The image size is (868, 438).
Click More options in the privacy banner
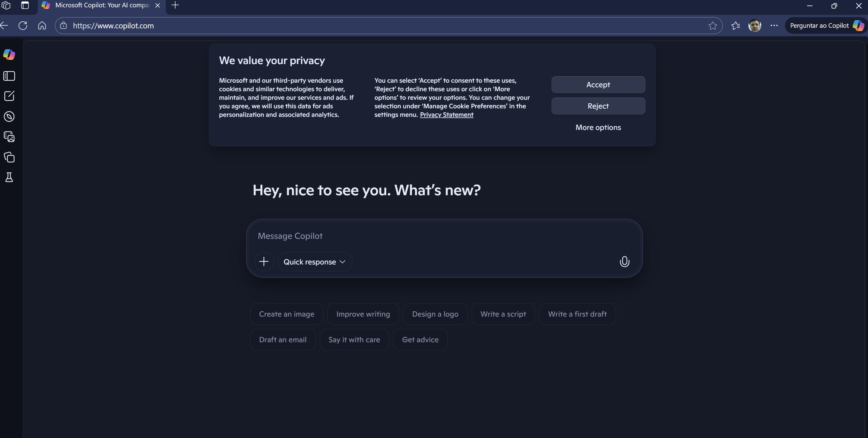click(x=598, y=127)
